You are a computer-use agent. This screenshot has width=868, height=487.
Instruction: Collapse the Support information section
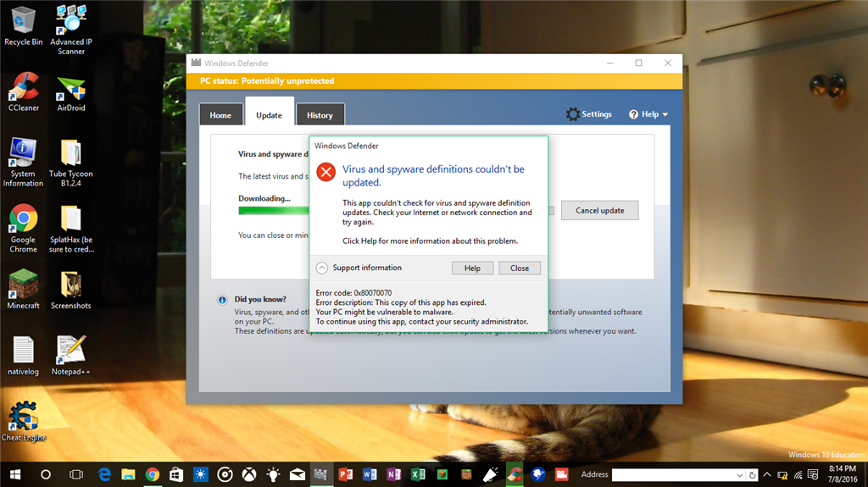pyautogui.click(x=321, y=268)
